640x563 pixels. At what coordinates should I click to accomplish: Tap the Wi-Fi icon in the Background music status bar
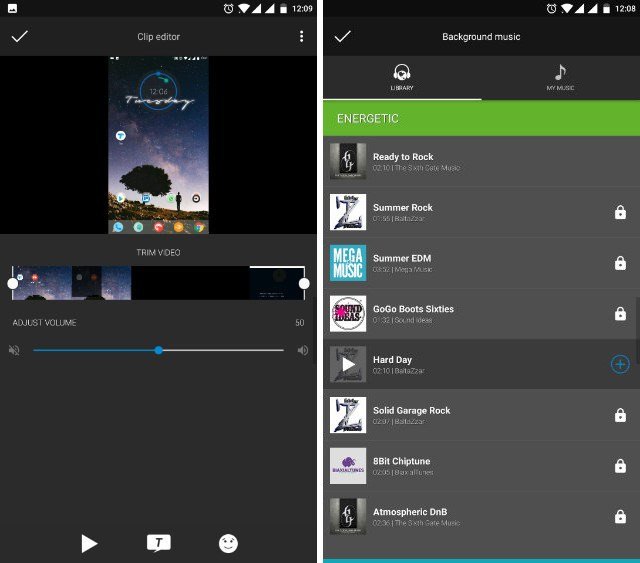[567, 9]
